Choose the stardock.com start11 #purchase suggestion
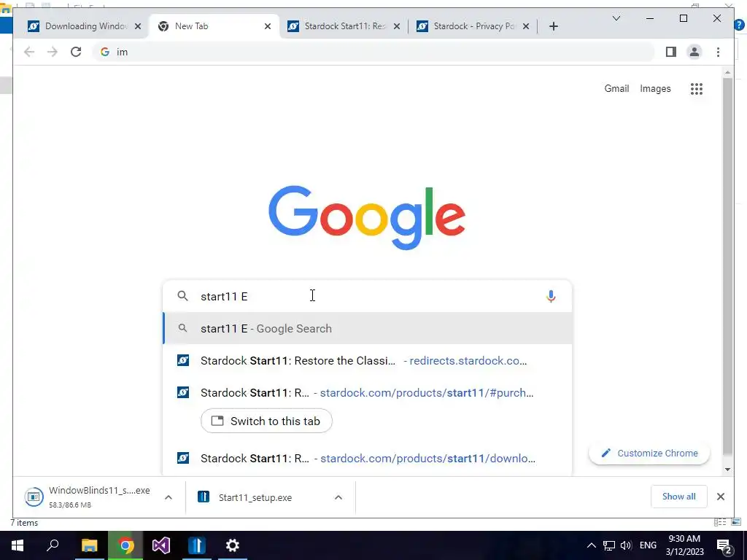This screenshot has width=747, height=560. [x=368, y=393]
